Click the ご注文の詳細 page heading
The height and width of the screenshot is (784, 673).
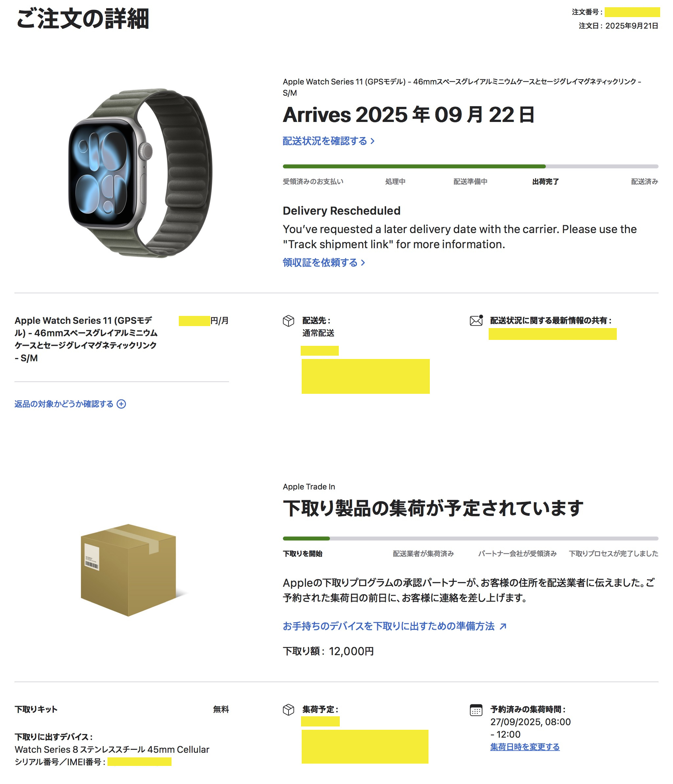click(x=83, y=18)
